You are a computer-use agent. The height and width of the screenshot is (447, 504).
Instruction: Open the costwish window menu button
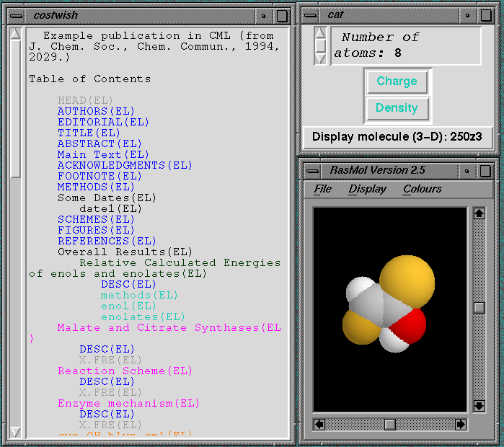click(x=15, y=15)
